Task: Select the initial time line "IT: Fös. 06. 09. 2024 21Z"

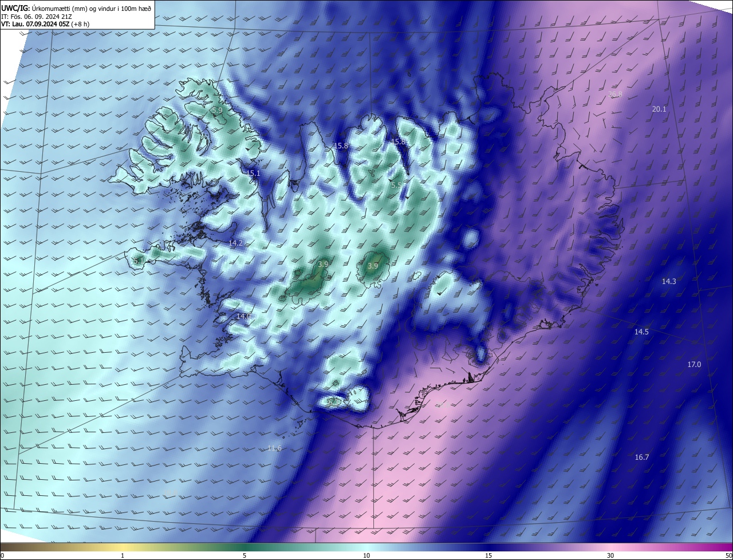Action: pos(38,16)
